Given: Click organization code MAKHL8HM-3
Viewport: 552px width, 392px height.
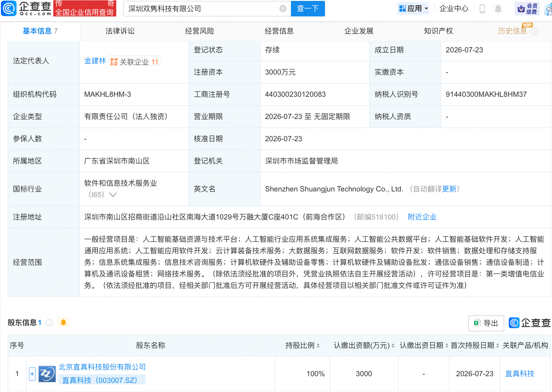Looking at the screenshot, I should 107,94.
